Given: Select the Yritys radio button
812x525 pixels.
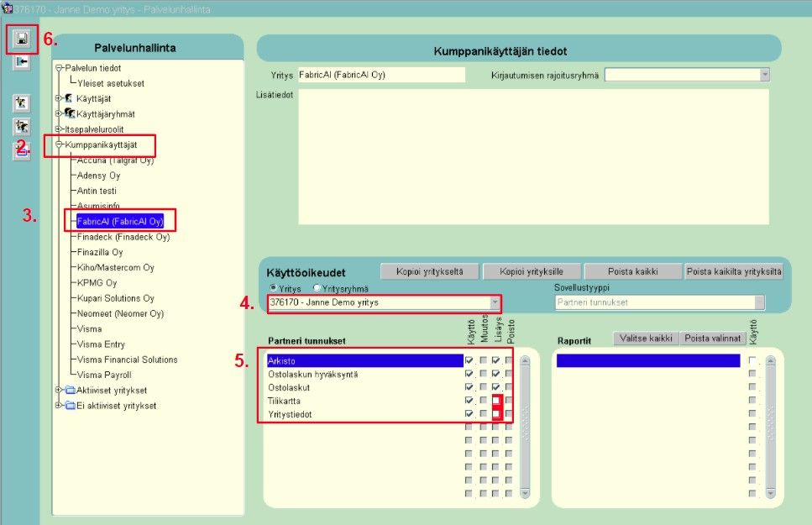Looking at the screenshot, I should click(274, 287).
